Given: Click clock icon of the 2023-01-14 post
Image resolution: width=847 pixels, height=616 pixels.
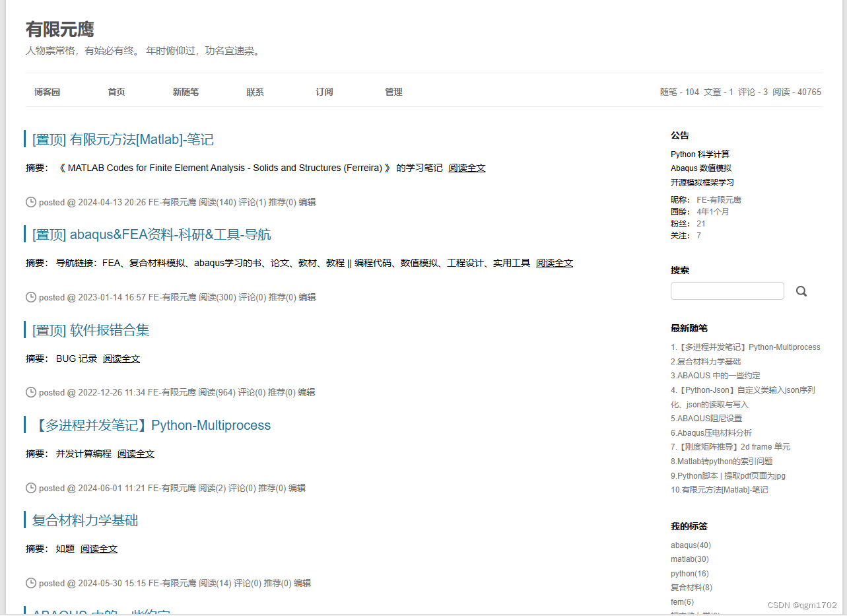Looking at the screenshot, I should [x=31, y=297].
